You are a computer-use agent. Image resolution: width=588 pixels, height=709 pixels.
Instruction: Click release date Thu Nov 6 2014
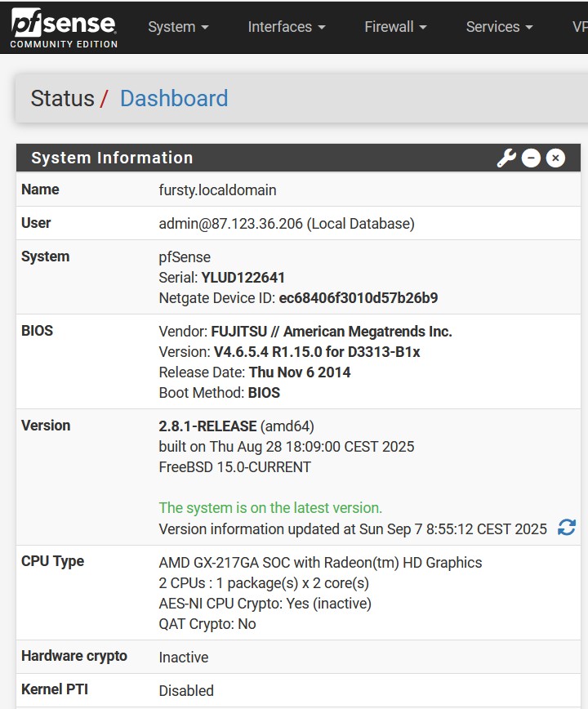coord(300,372)
